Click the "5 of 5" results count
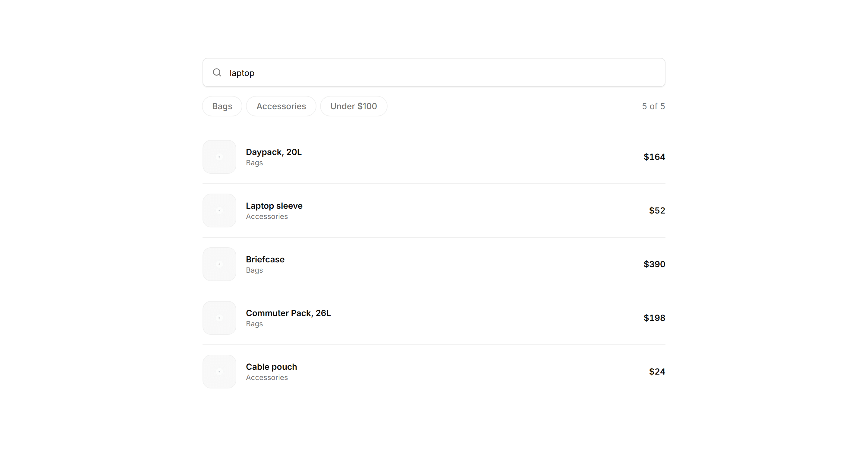Screen dimensions: 868x456 coord(653,106)
